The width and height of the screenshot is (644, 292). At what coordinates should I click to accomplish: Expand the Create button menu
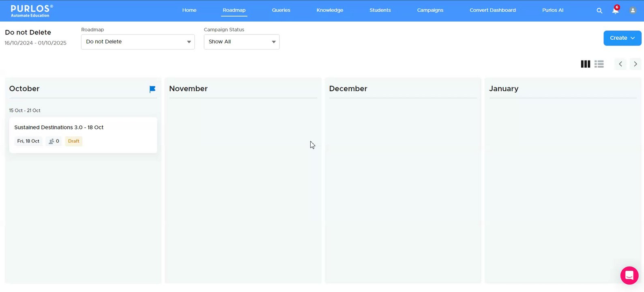click(623, 38)
